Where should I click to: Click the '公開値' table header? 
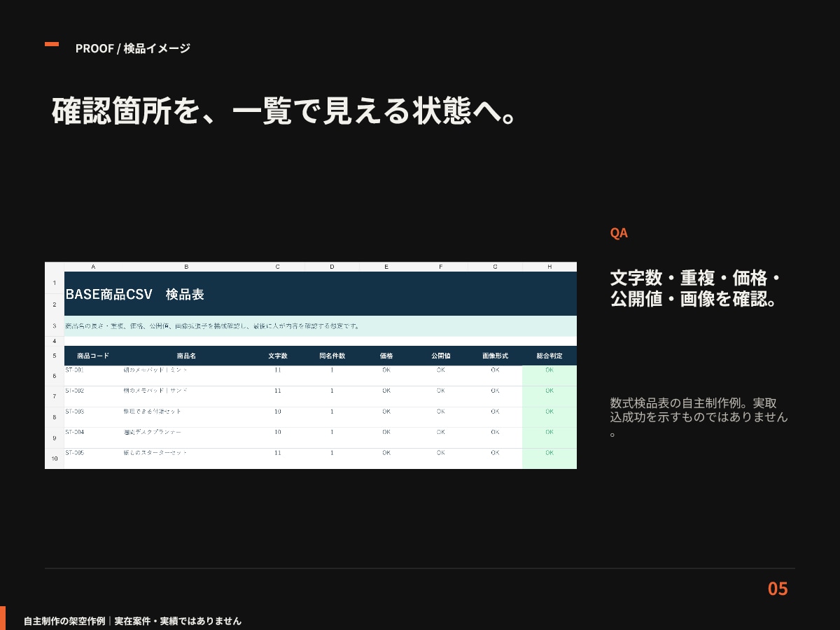pos(440,356)
